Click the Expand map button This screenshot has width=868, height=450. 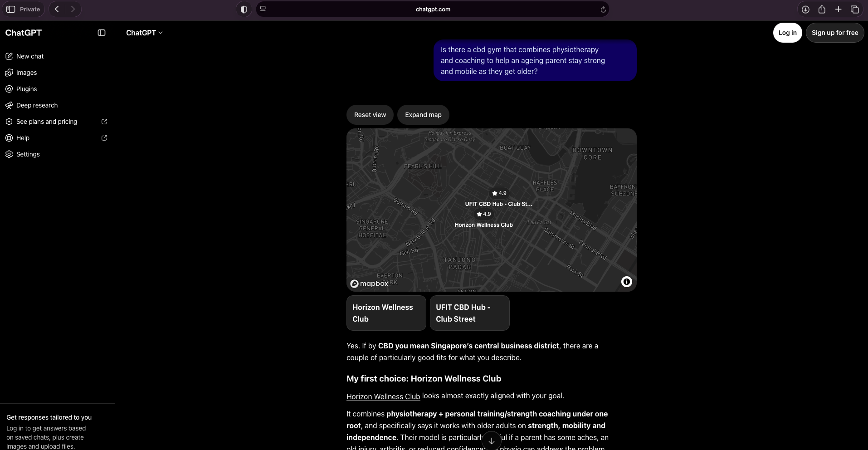point(423,115)
